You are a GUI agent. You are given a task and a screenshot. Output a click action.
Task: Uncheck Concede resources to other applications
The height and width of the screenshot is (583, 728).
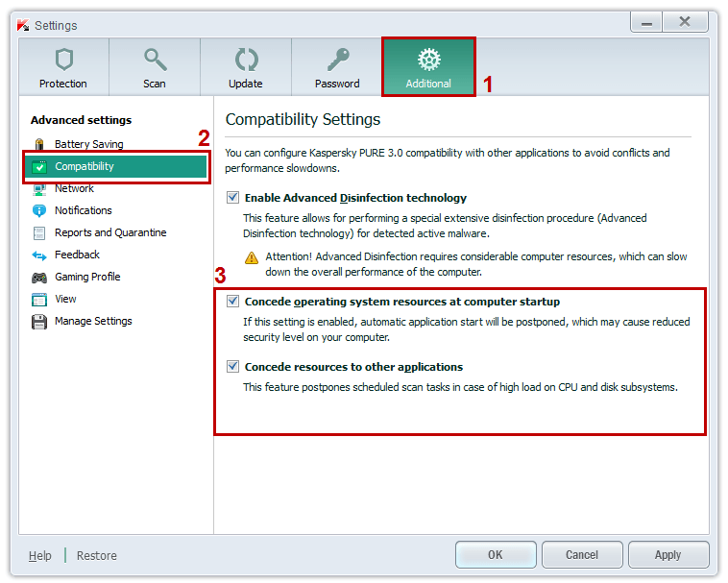(233, 367)
